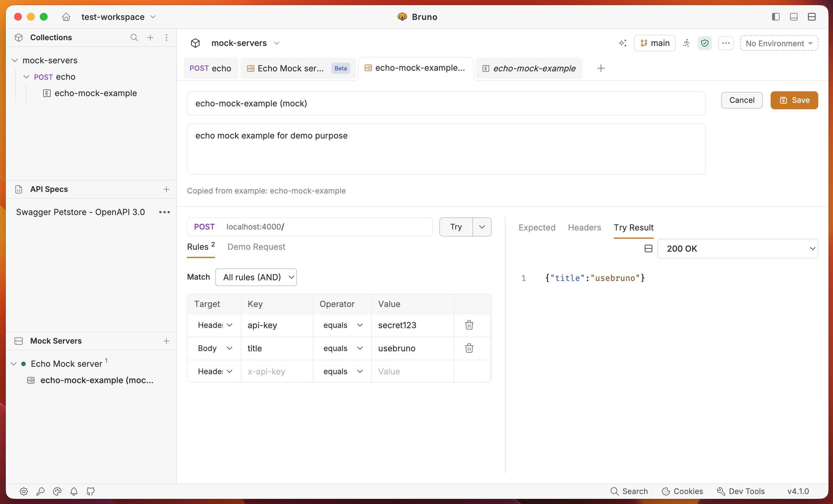Open Cookies in status bar
The height and width of the screenshot is (504, 833).
683,491
